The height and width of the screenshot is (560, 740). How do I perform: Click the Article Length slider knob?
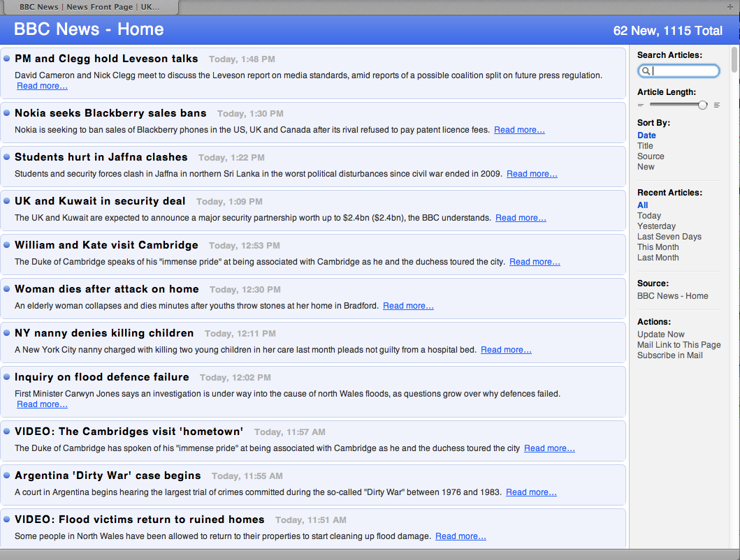703,105
